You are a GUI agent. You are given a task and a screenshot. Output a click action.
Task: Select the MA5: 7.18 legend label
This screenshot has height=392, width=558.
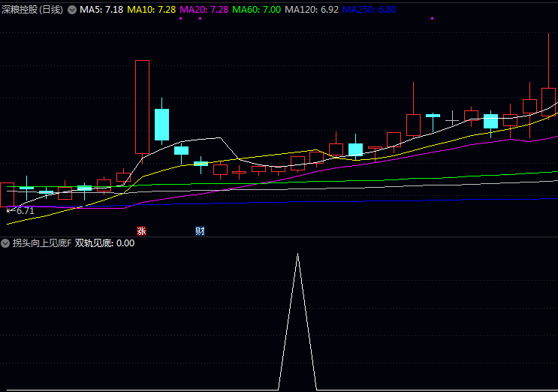point(101,10)
